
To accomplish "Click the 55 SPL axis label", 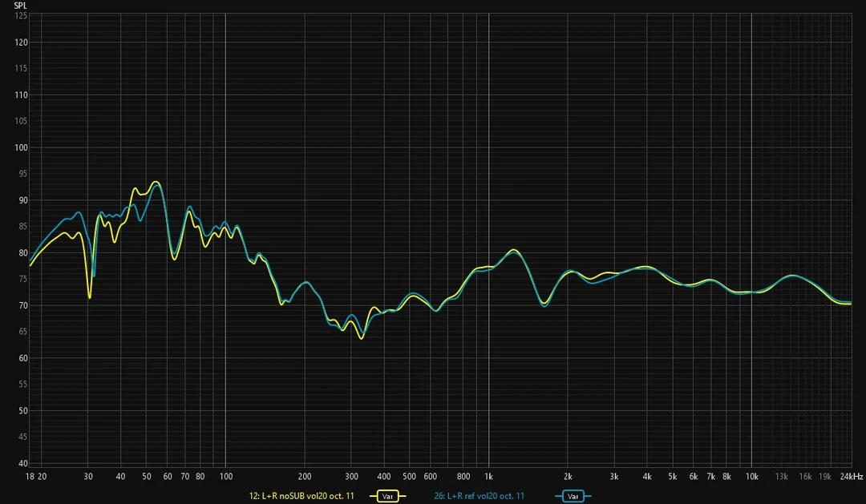I will pyautogui.click(x=22, y=385).
